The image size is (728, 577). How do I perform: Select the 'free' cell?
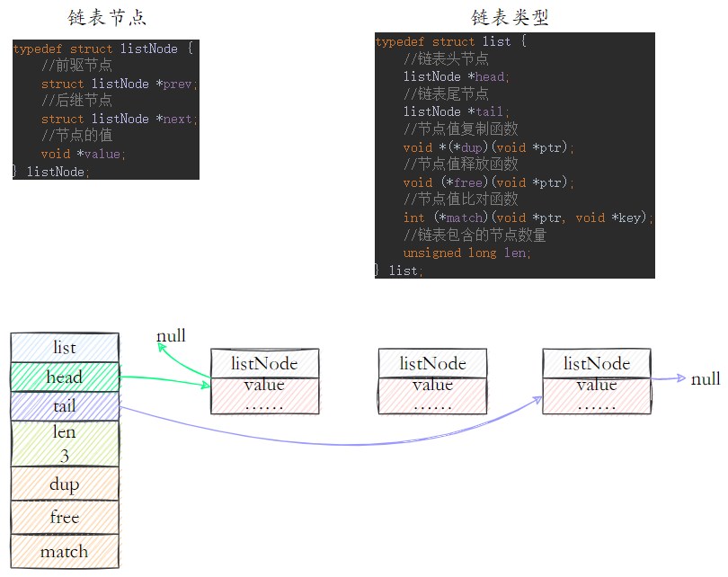(x=65, y=517)
